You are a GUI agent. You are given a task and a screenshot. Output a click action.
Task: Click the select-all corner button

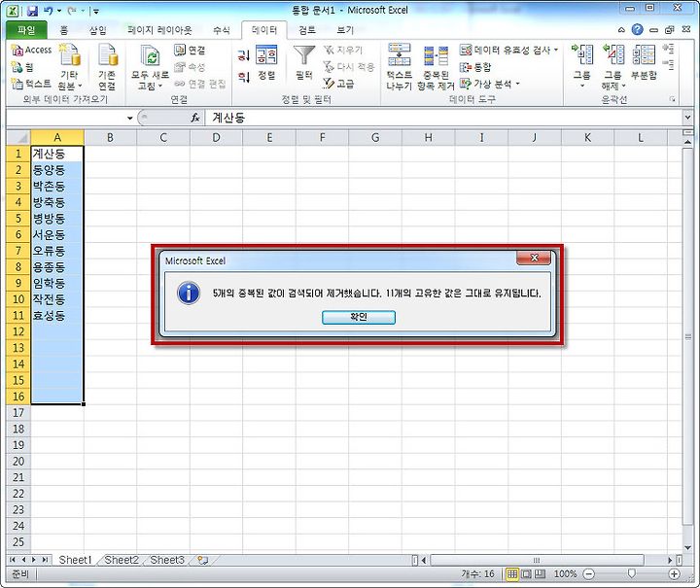pyautogui.click(x=18, y=137)
